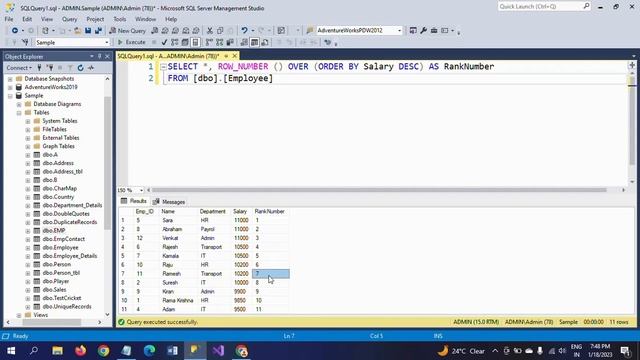Open the View menu

click(47, 19)
